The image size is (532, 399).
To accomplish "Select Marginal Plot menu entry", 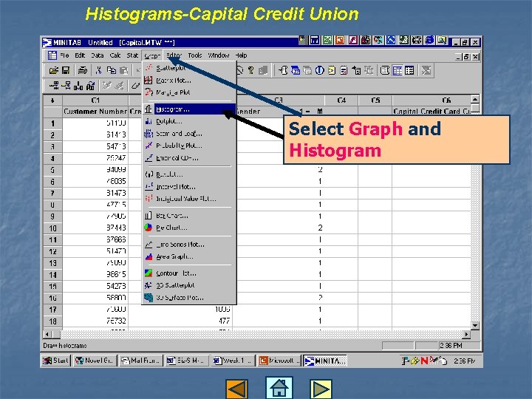I will pos(189,92).
